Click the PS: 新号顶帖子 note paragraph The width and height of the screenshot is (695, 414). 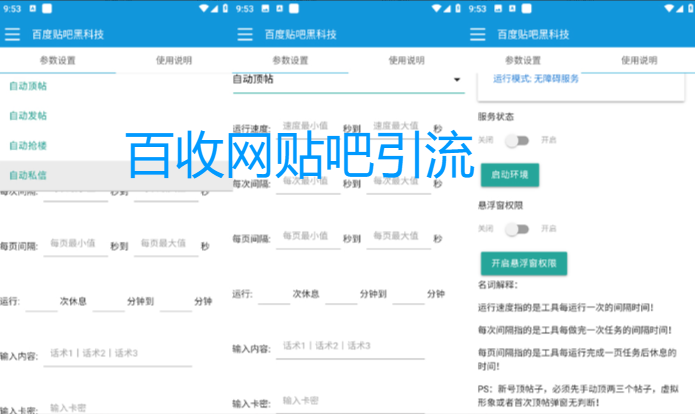point(578,396)
